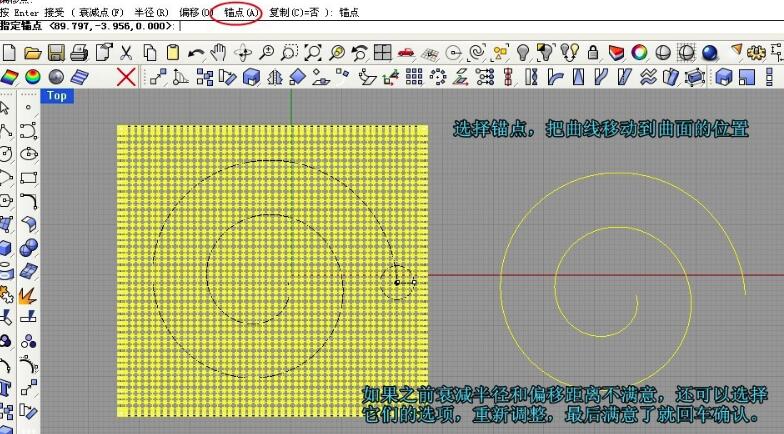
Task: Click the blue Box solid tool in sidebar
Action: (5, 248)
